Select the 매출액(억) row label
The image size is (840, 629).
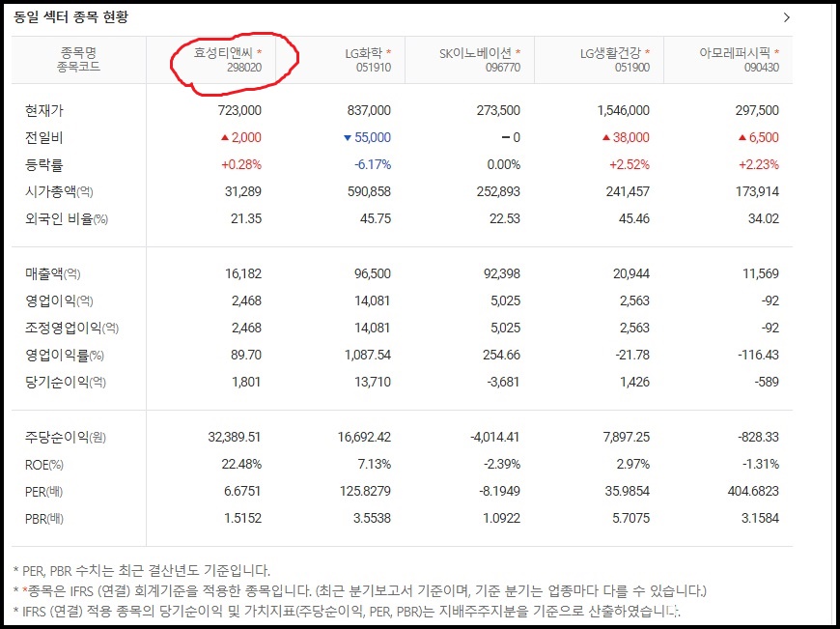(52, 274)
